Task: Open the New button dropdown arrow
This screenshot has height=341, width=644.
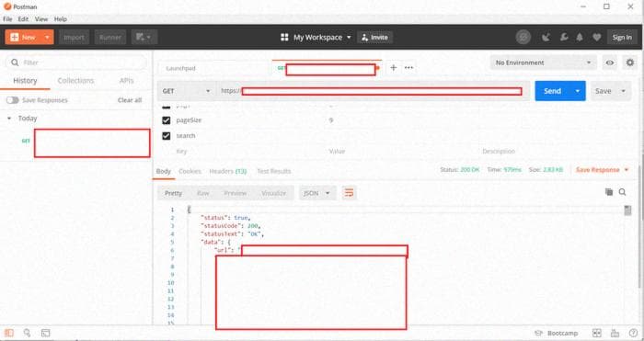Action: (x=47, y=38)
